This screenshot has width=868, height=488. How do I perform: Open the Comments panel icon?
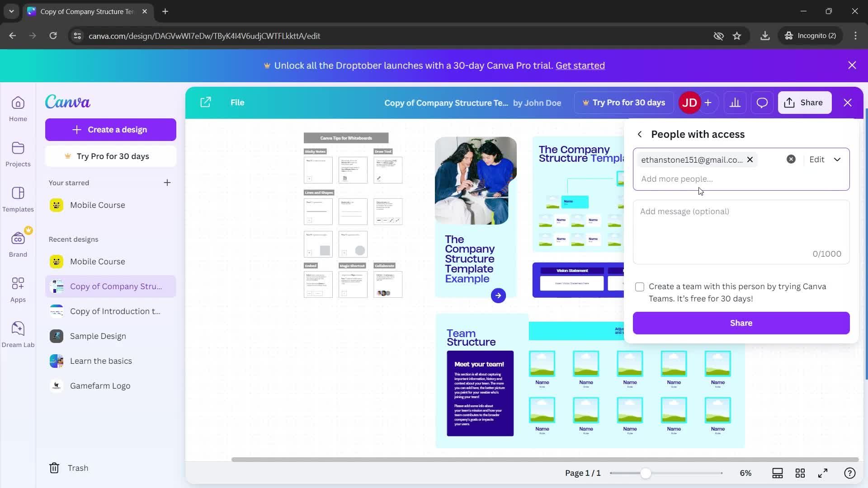click(x=764, y=103)
